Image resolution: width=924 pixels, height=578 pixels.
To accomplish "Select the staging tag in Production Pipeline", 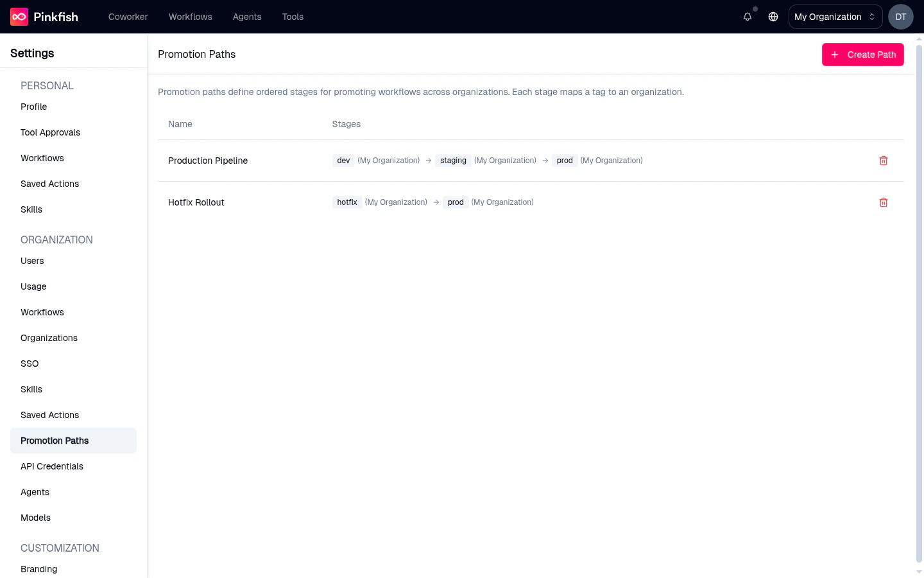I will point(453,161).
